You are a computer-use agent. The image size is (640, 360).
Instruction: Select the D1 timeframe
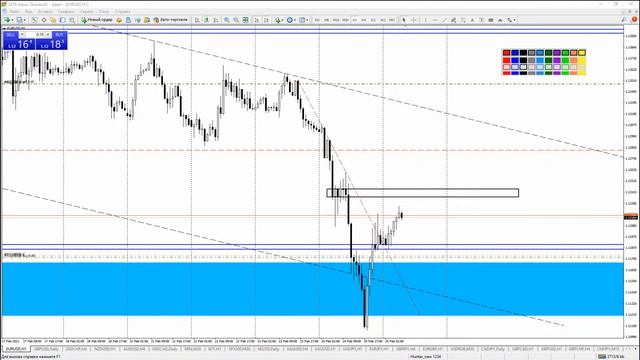(373, 20)
